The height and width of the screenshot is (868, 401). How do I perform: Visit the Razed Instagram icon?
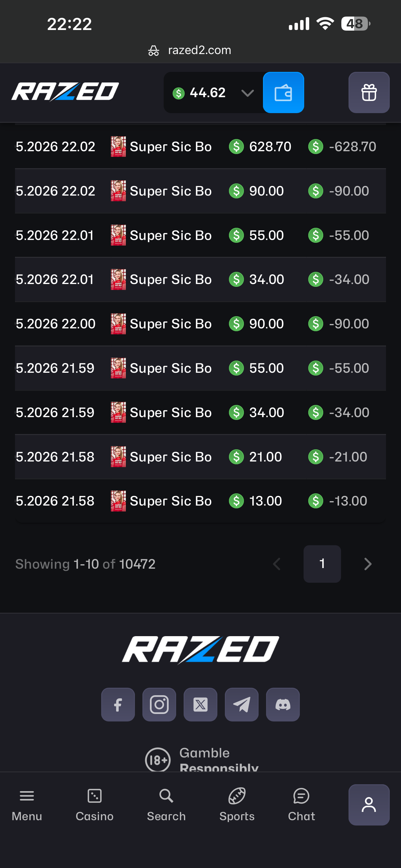point(159,705)
